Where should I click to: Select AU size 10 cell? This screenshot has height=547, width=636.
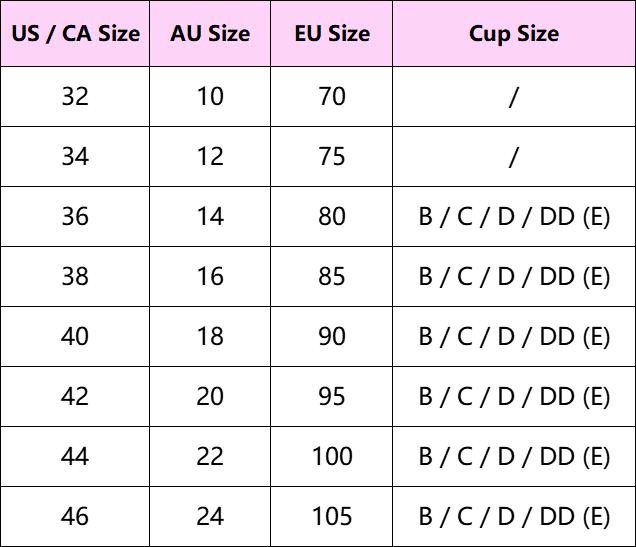pyautogui.click(x=210, y=97)
